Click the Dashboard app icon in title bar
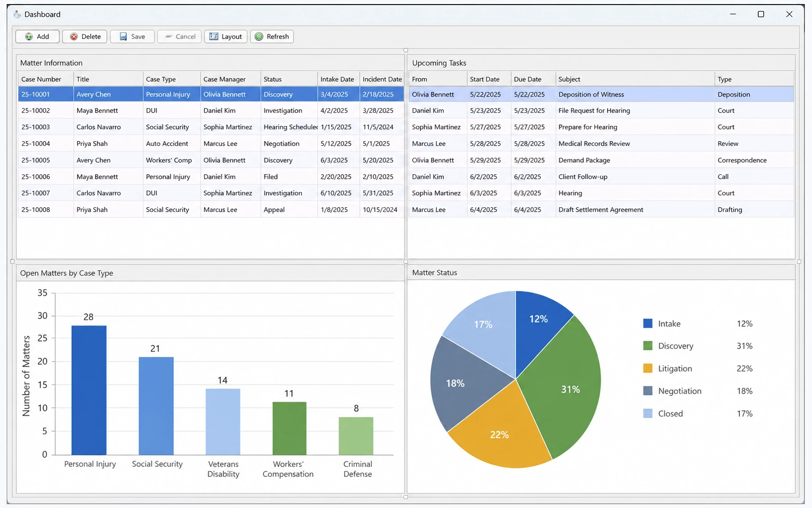 click(17, 14)
